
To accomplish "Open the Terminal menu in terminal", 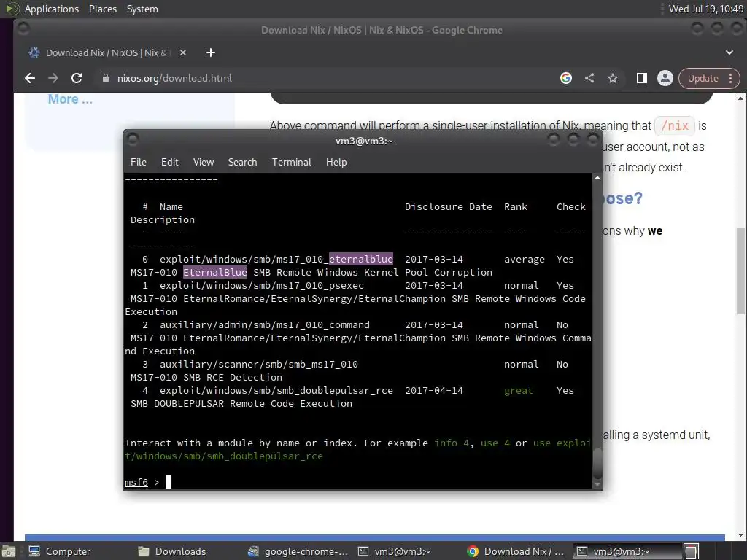I will coord(292,162).
